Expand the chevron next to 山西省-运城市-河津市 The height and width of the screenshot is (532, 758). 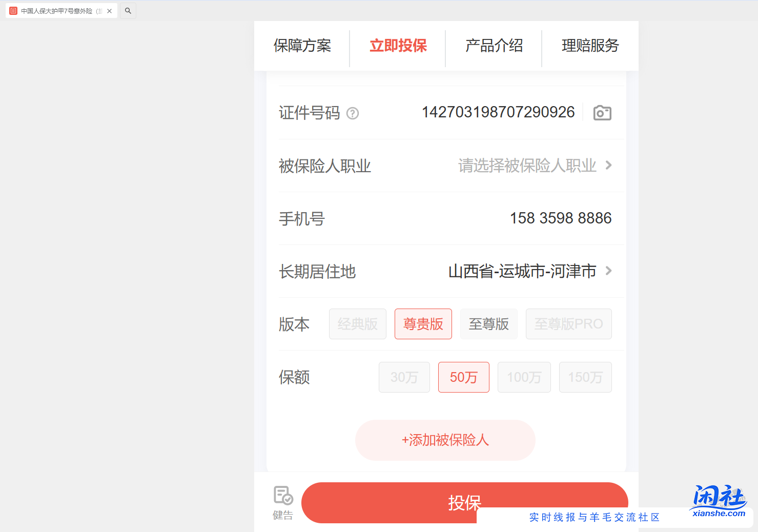(609, 271)
